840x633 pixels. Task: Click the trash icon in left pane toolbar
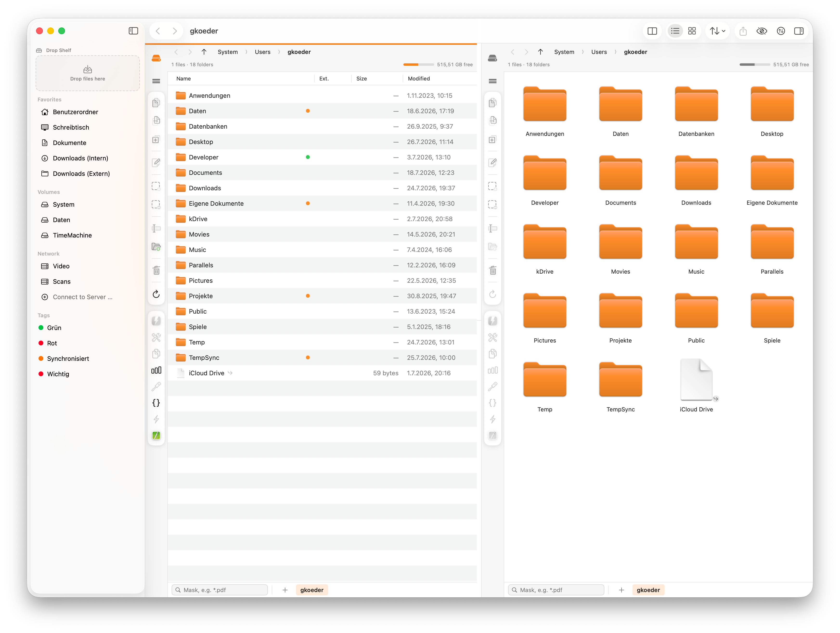[x=156, y=270]
